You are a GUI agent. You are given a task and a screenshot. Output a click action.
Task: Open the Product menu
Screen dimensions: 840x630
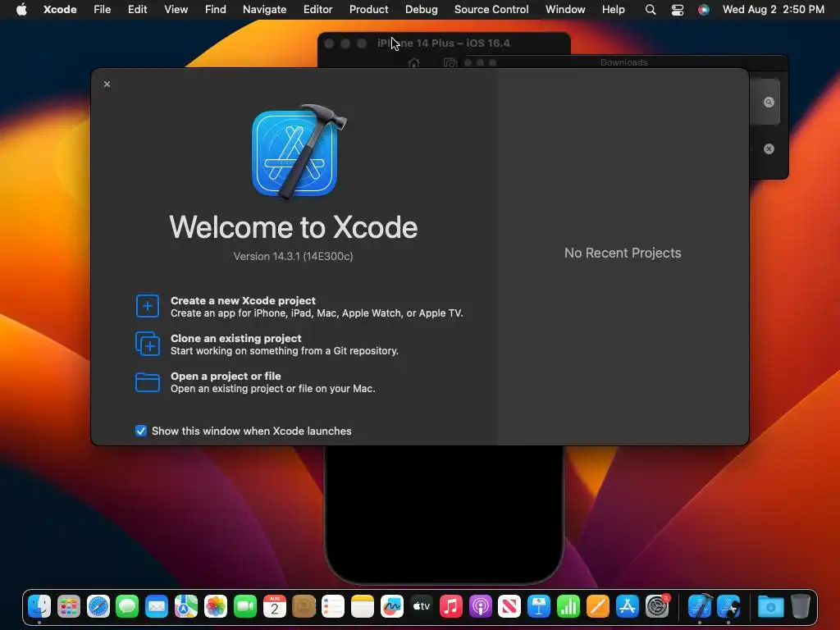[368, 10]
